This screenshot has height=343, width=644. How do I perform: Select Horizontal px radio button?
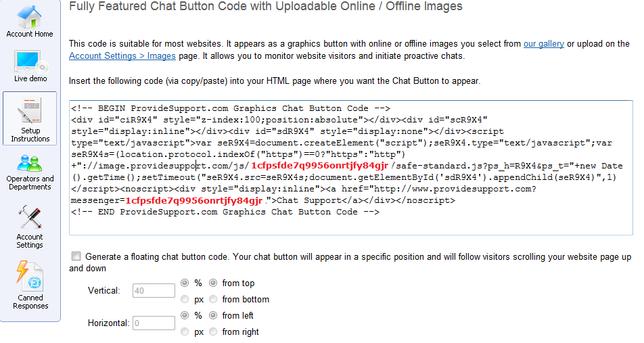pos(185,331)
